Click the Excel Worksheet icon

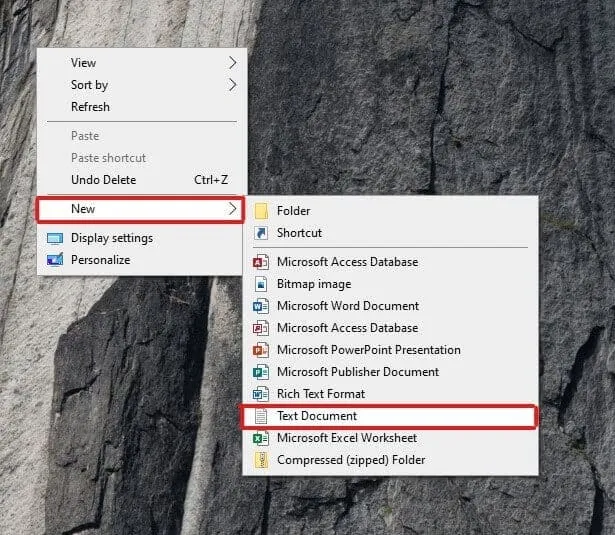(261, 438)
